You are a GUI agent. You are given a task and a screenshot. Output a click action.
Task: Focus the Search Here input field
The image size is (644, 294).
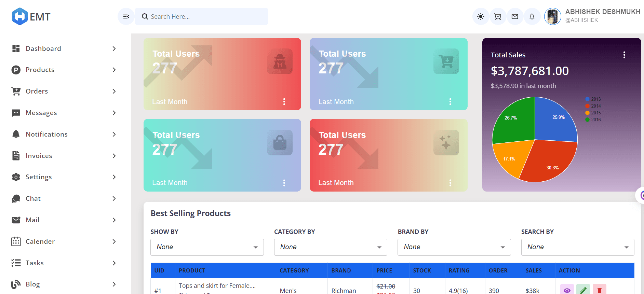[x=201, y=16]
